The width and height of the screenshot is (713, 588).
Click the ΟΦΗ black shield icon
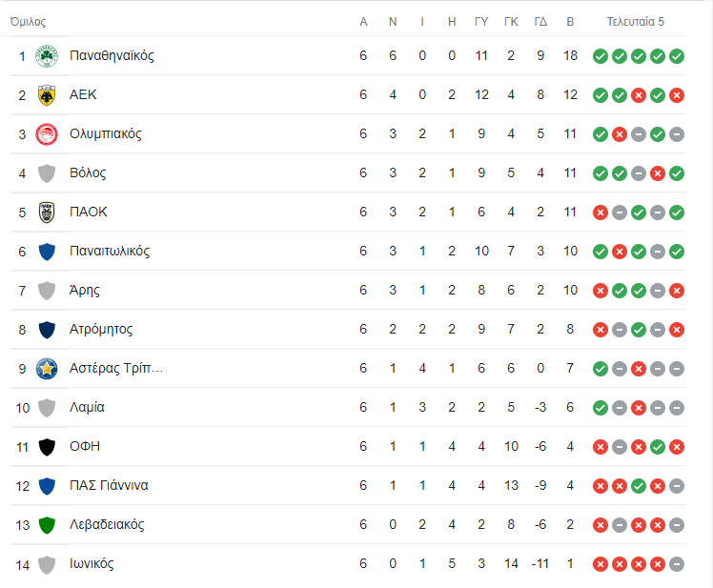pos(47,447)
